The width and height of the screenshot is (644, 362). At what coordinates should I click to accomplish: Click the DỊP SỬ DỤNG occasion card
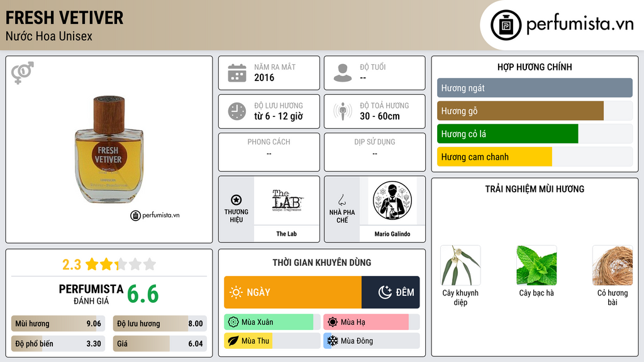pos(375,152)
